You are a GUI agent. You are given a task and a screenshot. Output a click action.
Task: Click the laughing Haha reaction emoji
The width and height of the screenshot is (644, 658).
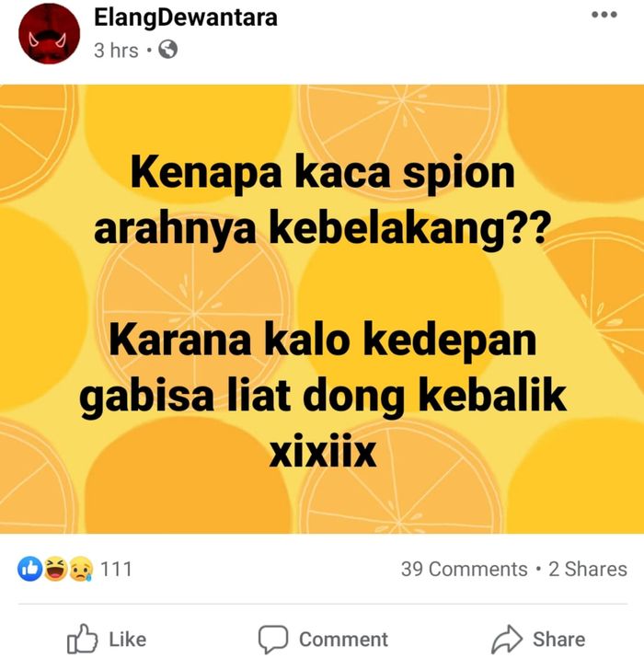(56, 569)
